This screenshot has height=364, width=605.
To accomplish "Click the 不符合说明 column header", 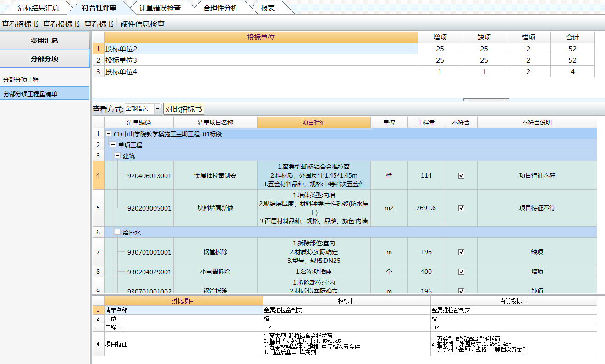I will click(x=537, y=122).
